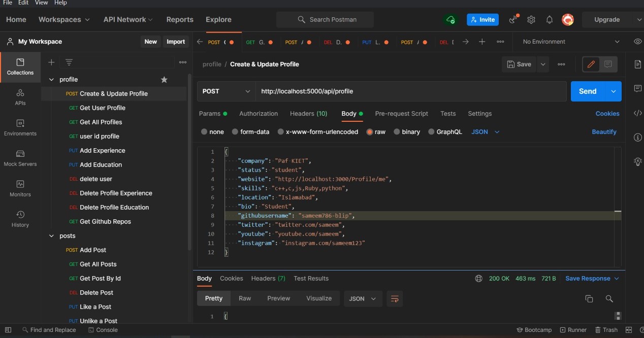Star the profile collection
The image size is (644, 338).
[164, 80]
